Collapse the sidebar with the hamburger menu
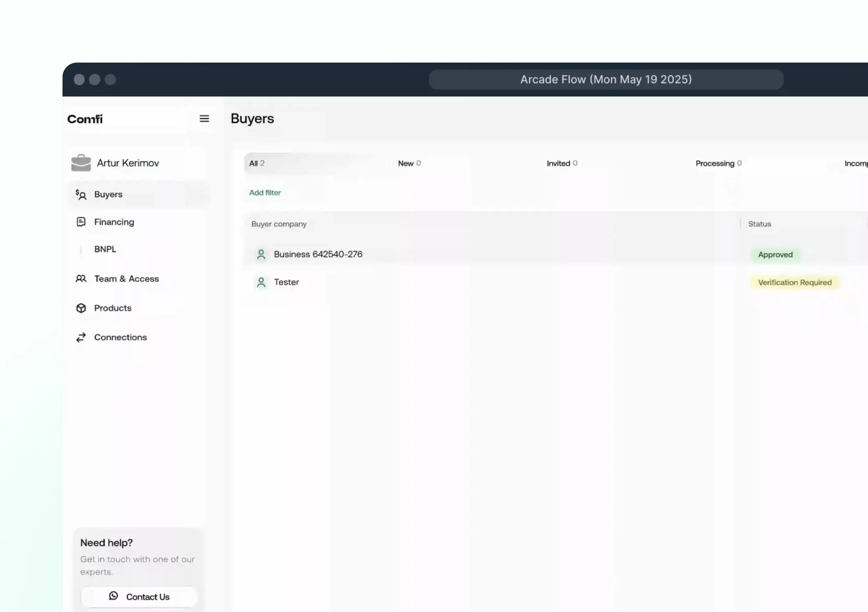 pyautogui.click(x=204, y=118)
